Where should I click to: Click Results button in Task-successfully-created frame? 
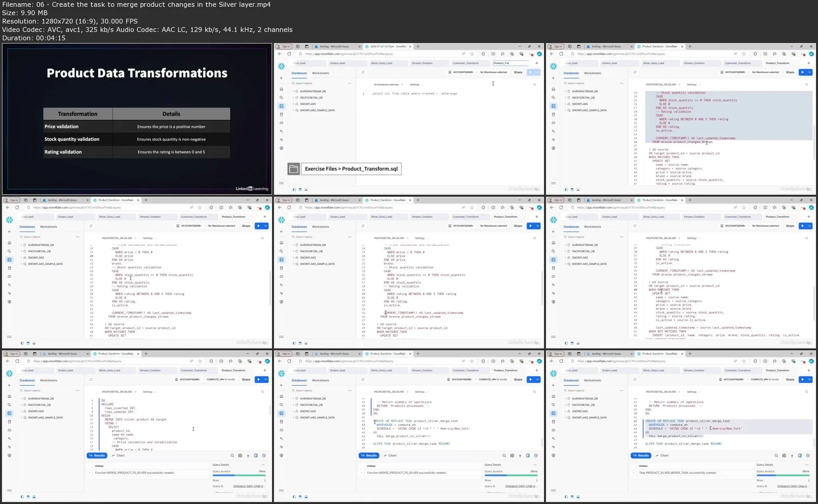click(x=641, y=455)
